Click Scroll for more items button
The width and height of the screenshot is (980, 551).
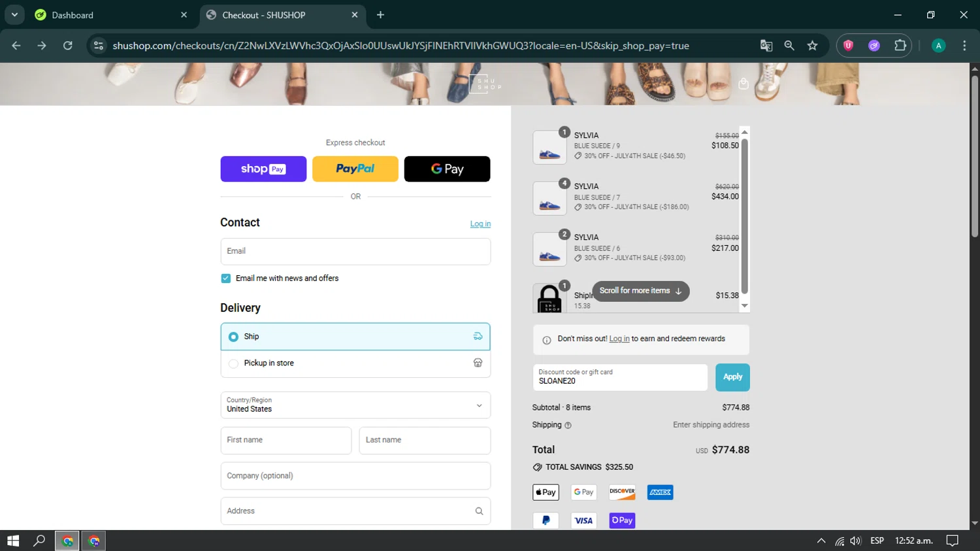point(641,291)
